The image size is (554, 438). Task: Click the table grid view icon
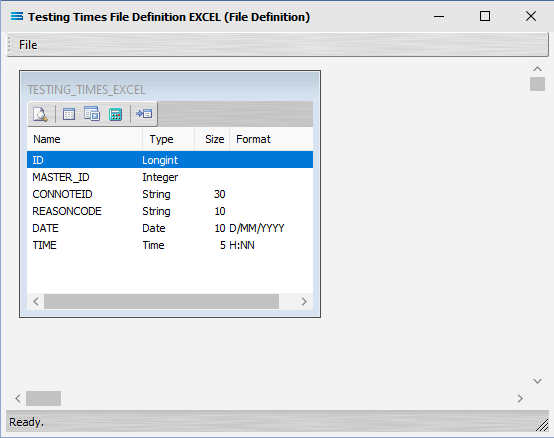(69, 114)
